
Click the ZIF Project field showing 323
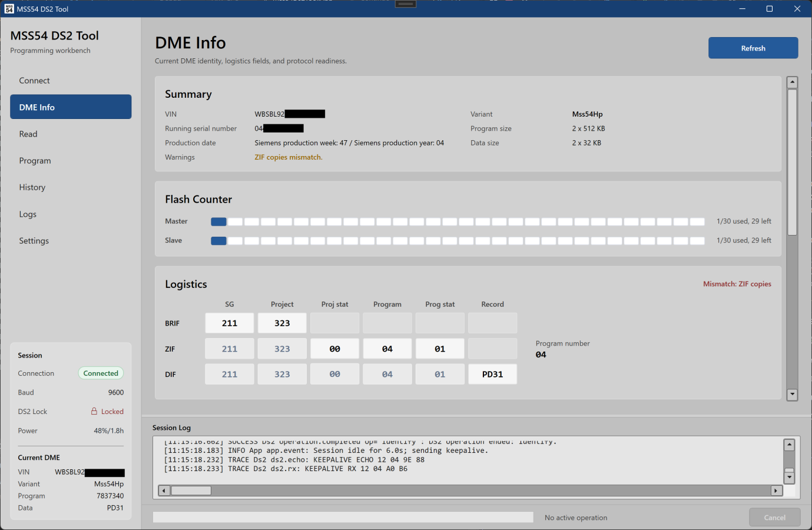(x=282, y=349)
